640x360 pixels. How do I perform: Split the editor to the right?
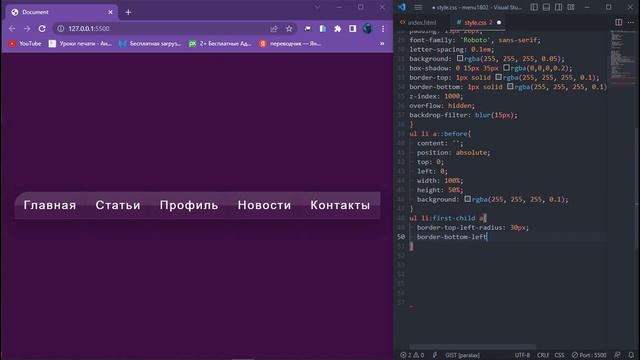click(x=619, y=22)
